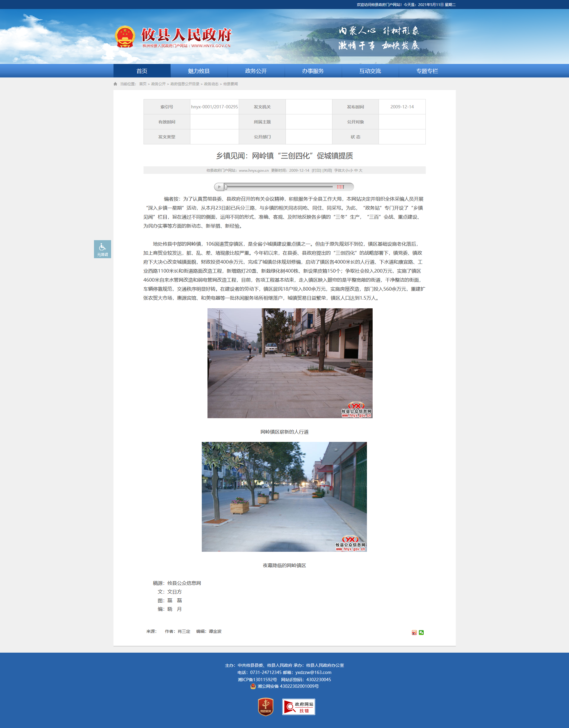Click the [打印] print link
The width and height of the screenshot is (569, 728).
316,170
